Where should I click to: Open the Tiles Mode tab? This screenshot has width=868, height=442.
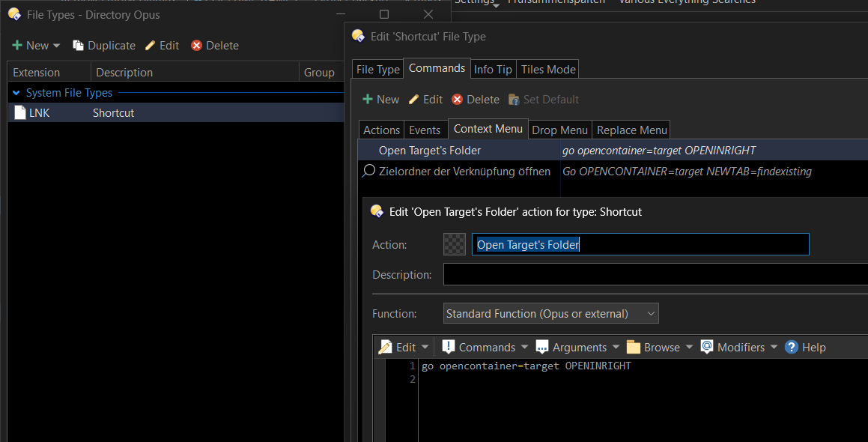pos(548,69)
